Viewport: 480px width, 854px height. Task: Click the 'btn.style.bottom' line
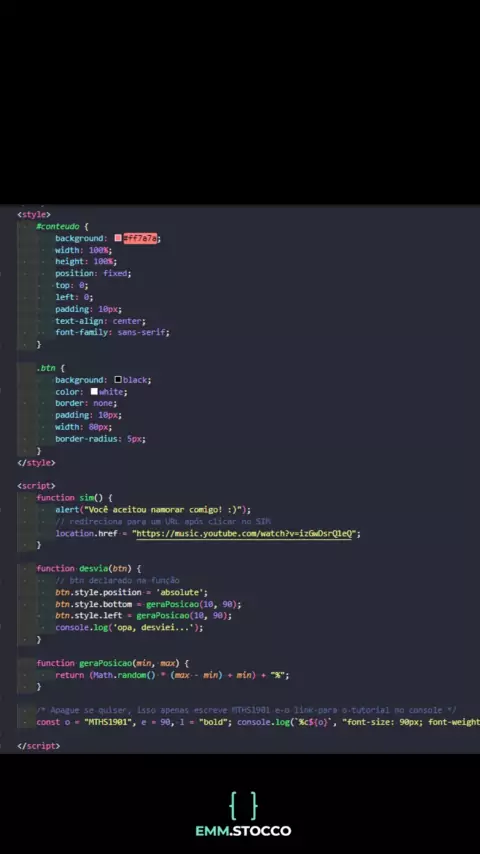tap(148, 605)
